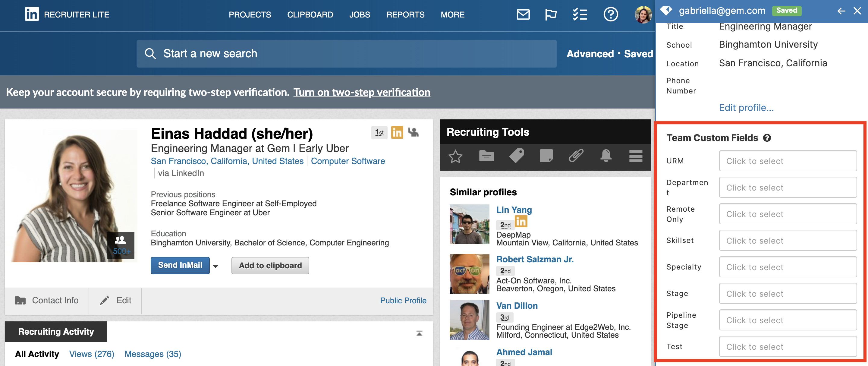This screenshot has width=868, height=366.
Task: Click LinkedIn badge next to Lin Yang
Action: (520, 222)
